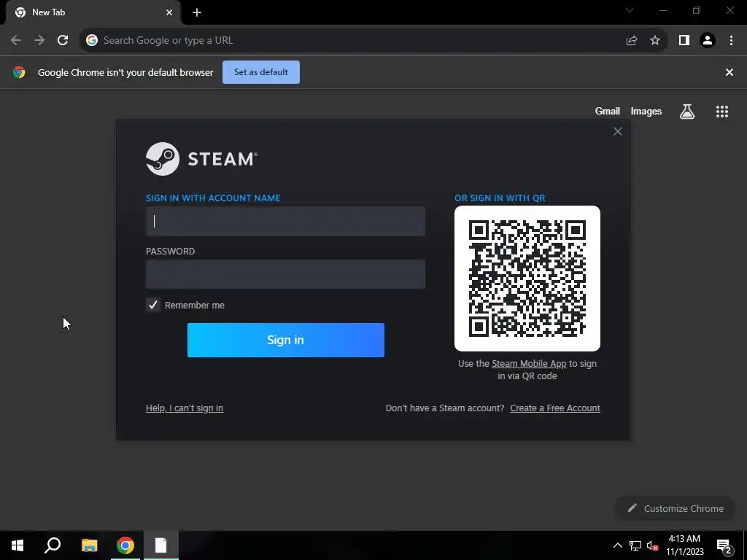
Task: Focus the account name input field
Action: (285, 222)
